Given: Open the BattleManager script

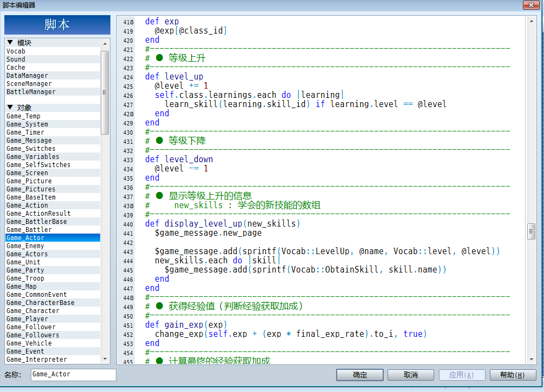Looking at the screenshot, I should [x=53, y=92].
